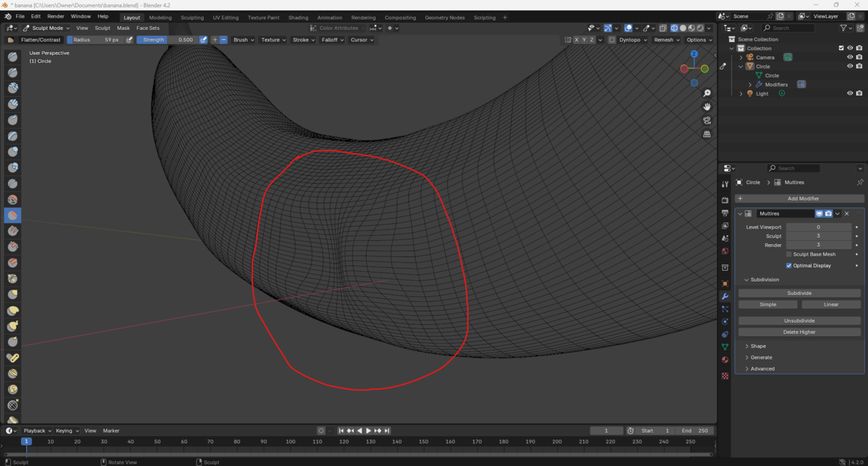
Task: Select wireframe viewport shading mode
Action: (x=674, y=28)
